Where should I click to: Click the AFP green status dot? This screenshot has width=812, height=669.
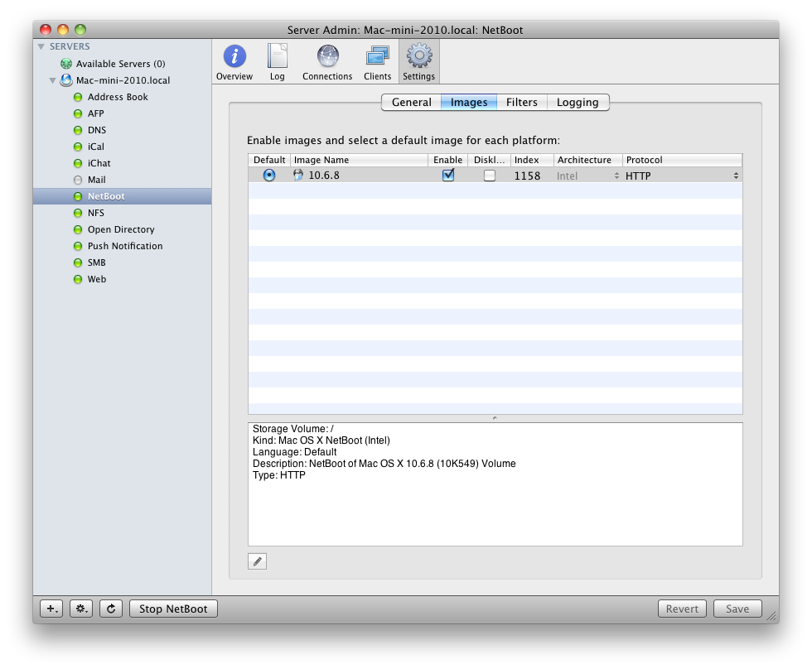pyautogui.click(x=78, y=113)
